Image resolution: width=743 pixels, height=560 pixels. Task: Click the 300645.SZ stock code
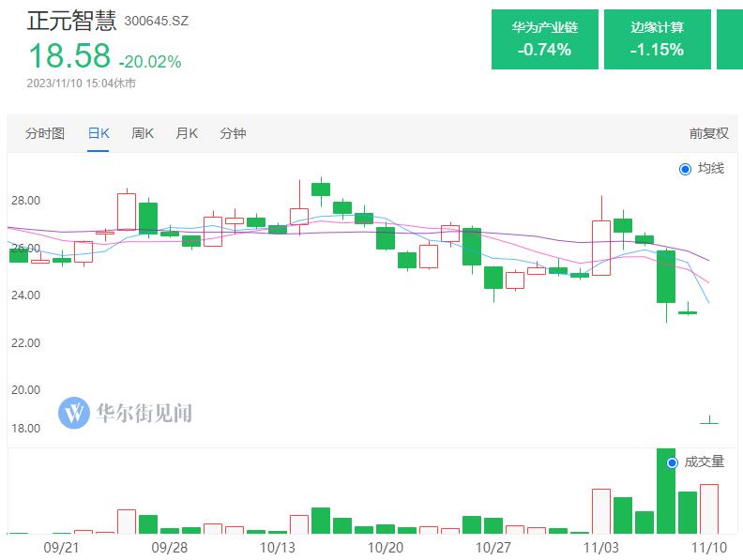pyautogui.click(x=157, y=21)
